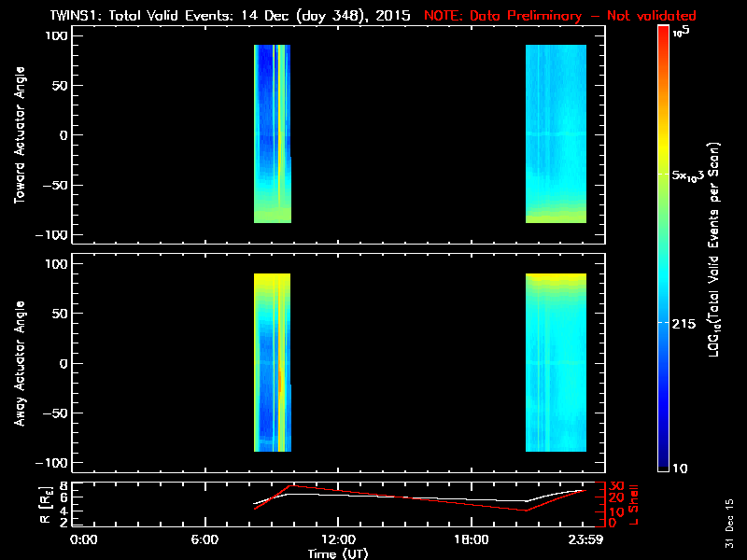Click the 12:00 time tick label
This screenshot has height=560, width=747.
[x=338, y=539]
